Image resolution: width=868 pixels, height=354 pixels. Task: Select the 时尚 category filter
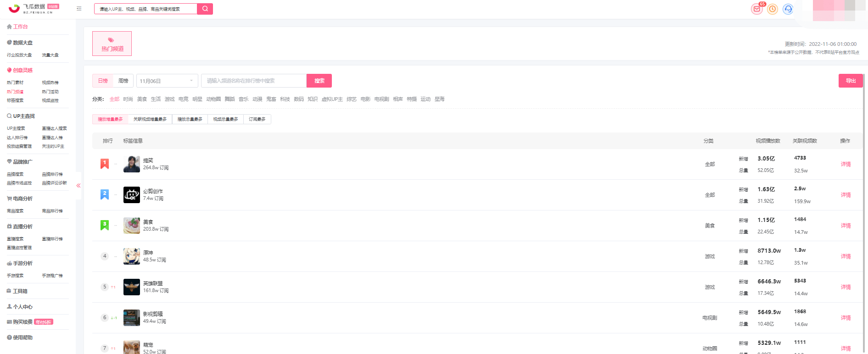(x=128, y=99)
